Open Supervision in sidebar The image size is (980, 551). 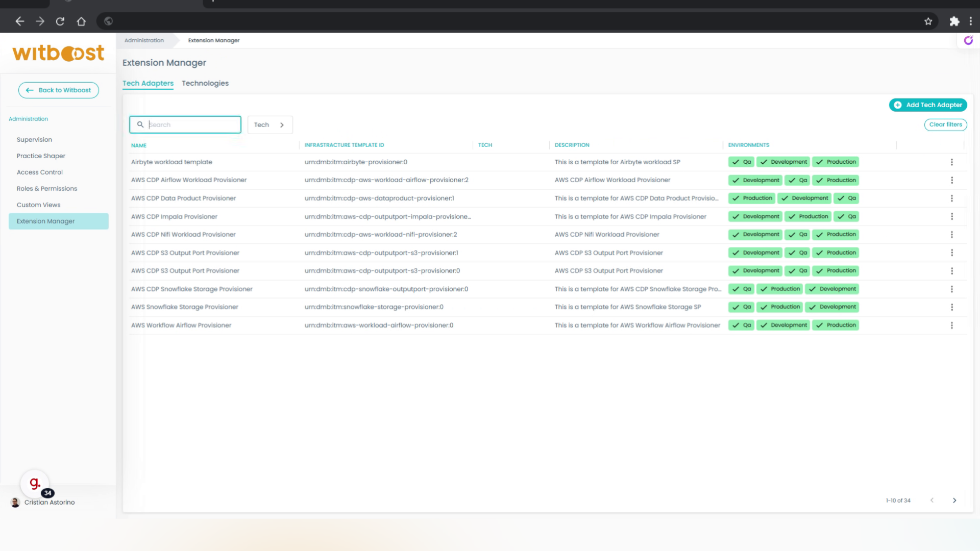tap(34, 140)
